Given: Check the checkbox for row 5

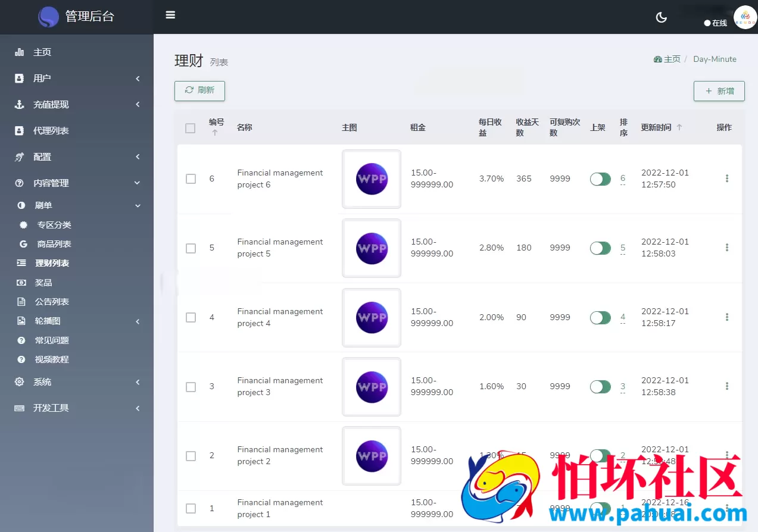Looking at the screenshot, I should point(191,248).
